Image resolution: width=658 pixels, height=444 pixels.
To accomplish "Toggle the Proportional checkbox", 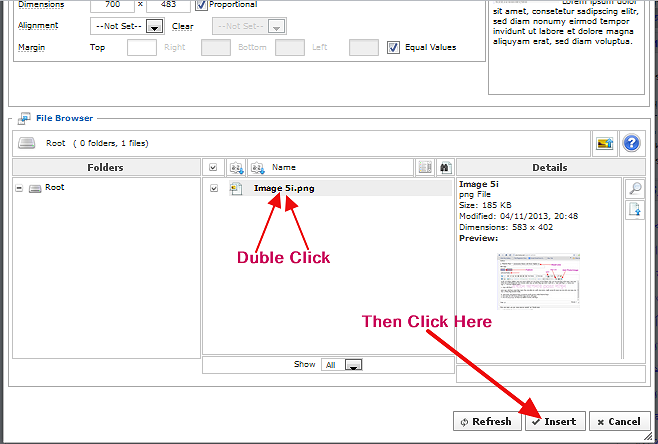I will click(201, 4).
